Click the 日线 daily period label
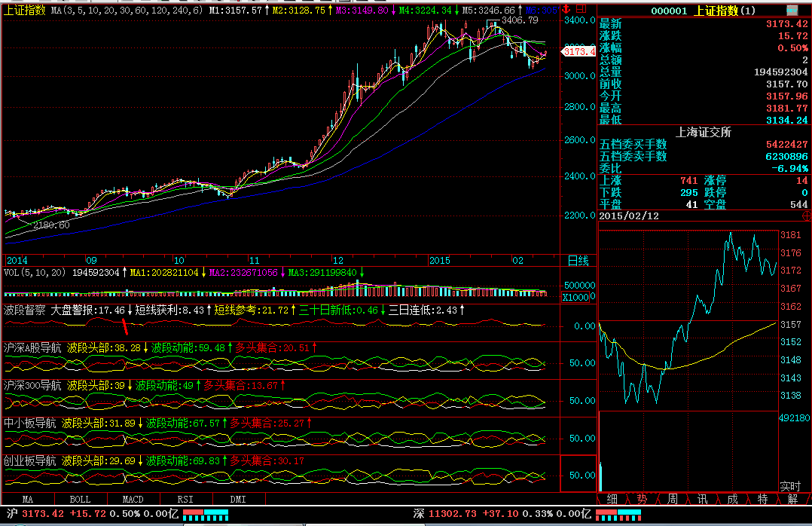This screenshot has width=812, height=526. [x=578, y=261]
